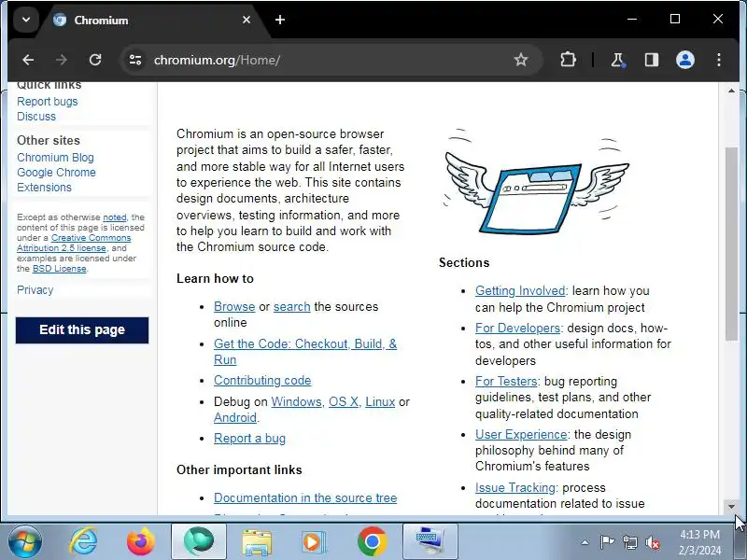Viewport: 747px width, 560px height.
Task: Open the BSD License link
Action: tap(60, 269)
